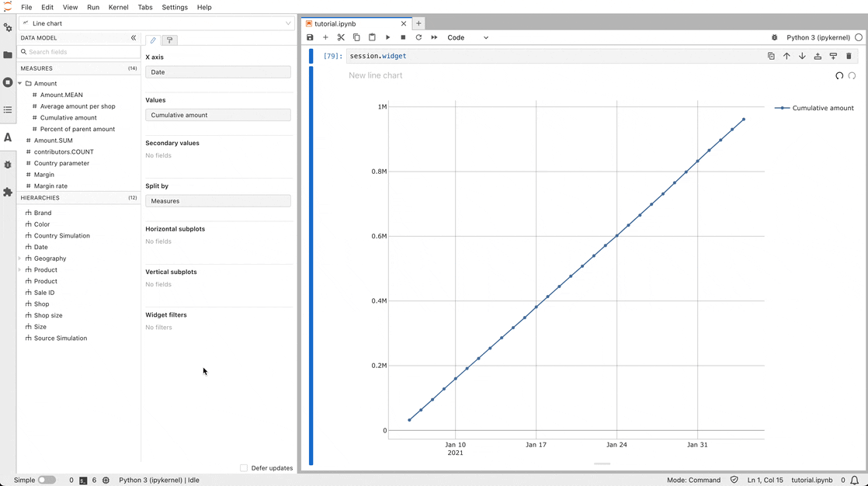The image size is (868, 486).
Task: Run the selected notebook cell
Action: [x=387, y=37]
